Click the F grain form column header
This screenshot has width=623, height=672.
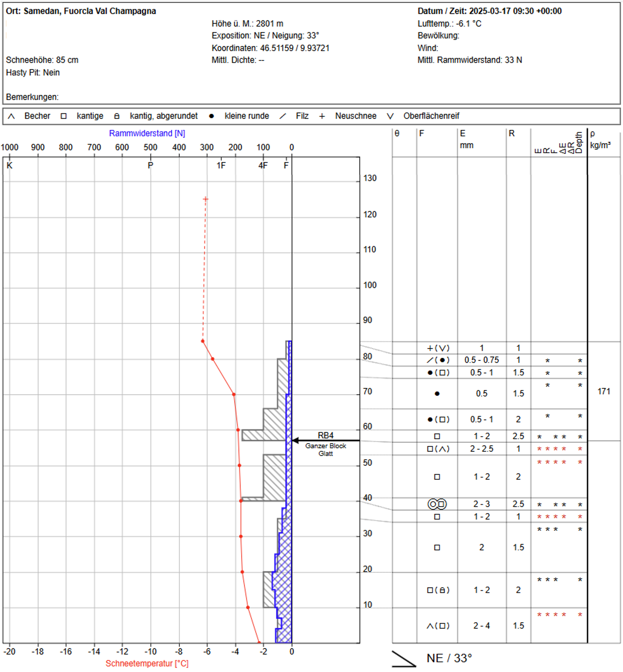point(421,133)
